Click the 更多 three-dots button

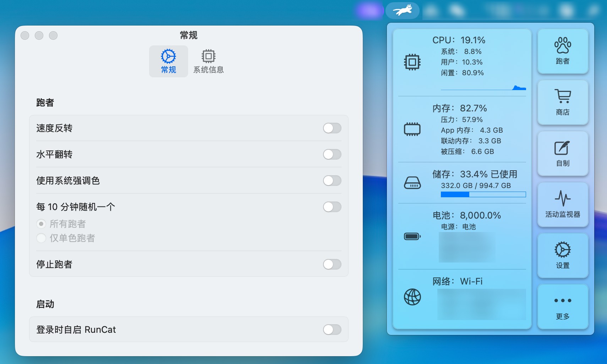(x=563, y=307)
